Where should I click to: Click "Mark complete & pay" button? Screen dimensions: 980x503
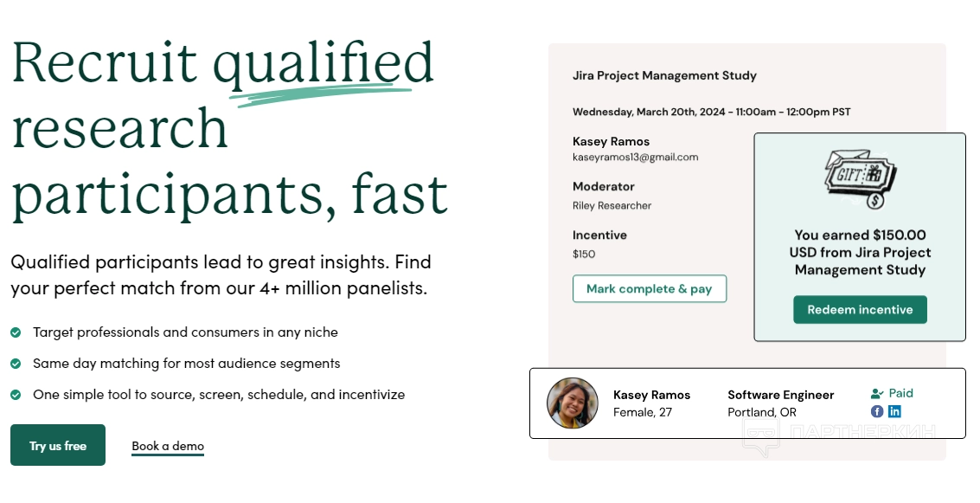click(650, 289)
